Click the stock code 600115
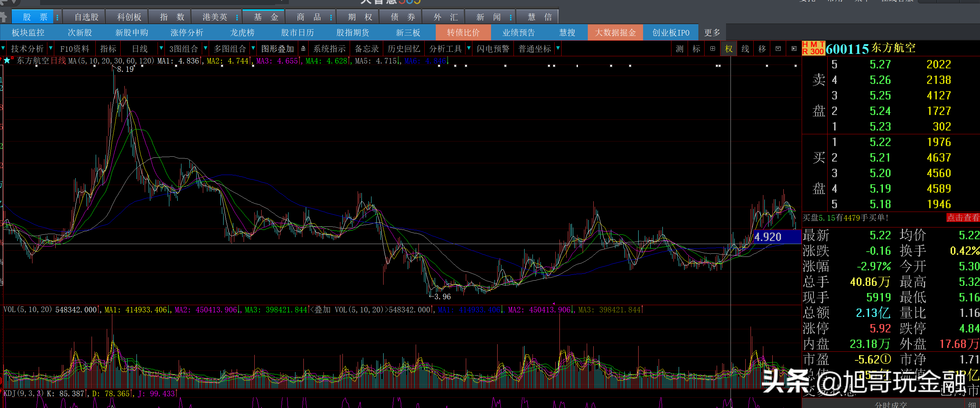The height and width of the screenshot is (408, 980). (847, 49)
